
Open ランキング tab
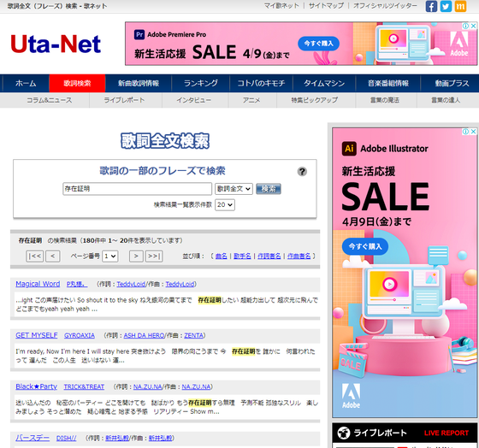(201, 83)
